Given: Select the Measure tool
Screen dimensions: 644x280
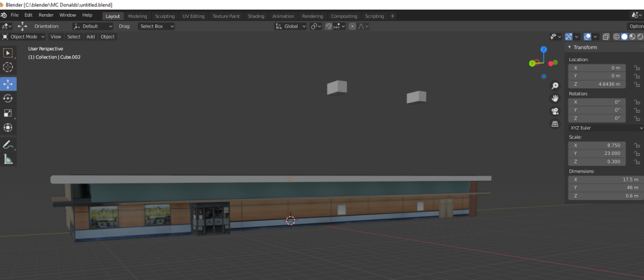Looking at the screenshot, I should coord(8,159).
